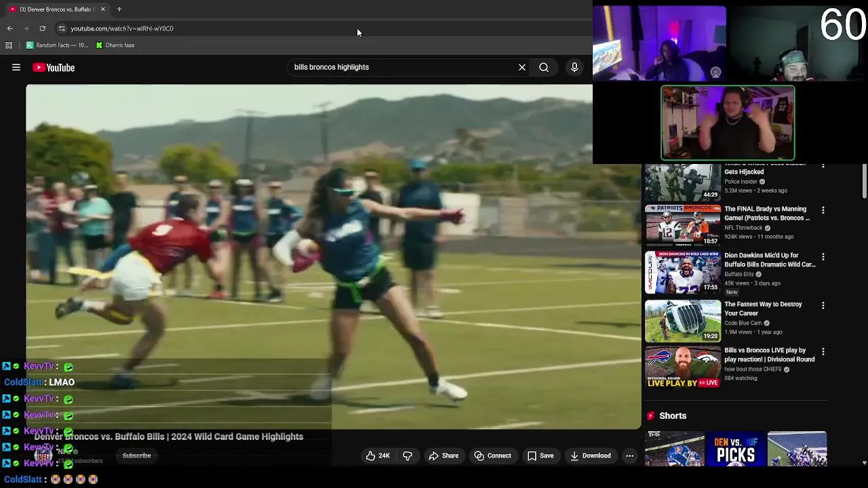The height and width of the screenshot is (488, 868).
Task: Open options for Police Insider video
Action: 823,166
